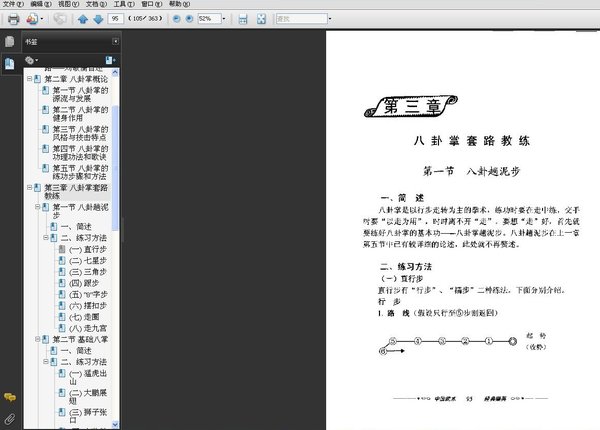The height and width of the screenshot is (430, 600).
Task: Open the attachments paperclip panel
Action: [x=10, y=419]
